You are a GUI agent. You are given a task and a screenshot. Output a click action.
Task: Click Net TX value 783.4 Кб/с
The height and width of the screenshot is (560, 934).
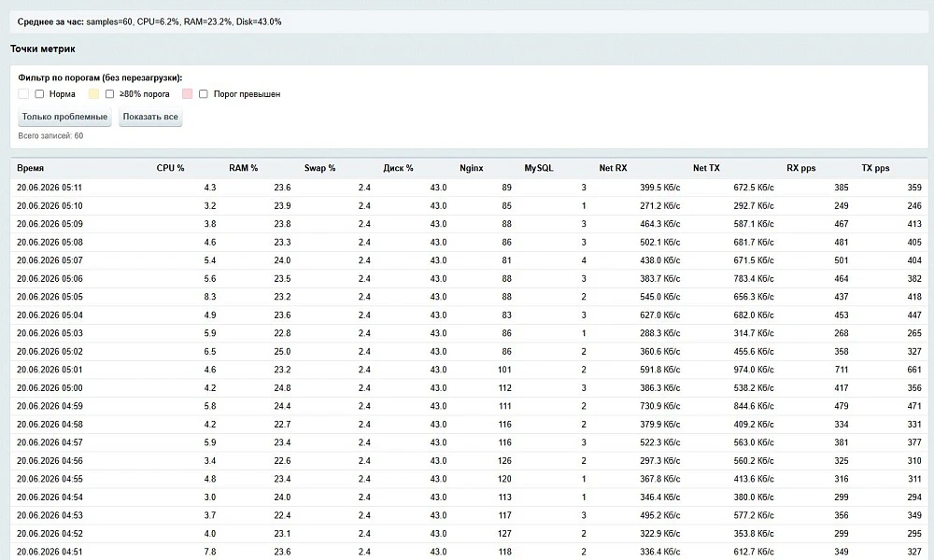coord(754,278)
